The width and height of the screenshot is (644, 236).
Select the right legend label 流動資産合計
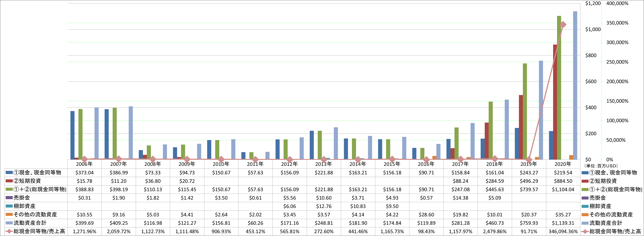pos(606,223)
